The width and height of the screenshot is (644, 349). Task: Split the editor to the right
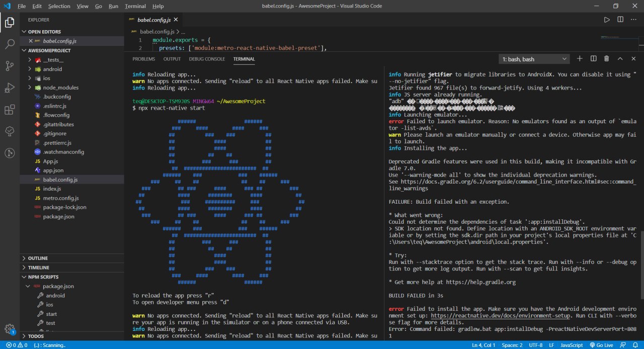(x=620, y=20)
